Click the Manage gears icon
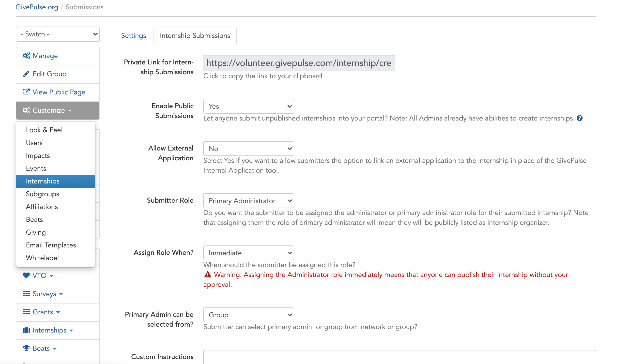644x364 pixels. point(26,56)
